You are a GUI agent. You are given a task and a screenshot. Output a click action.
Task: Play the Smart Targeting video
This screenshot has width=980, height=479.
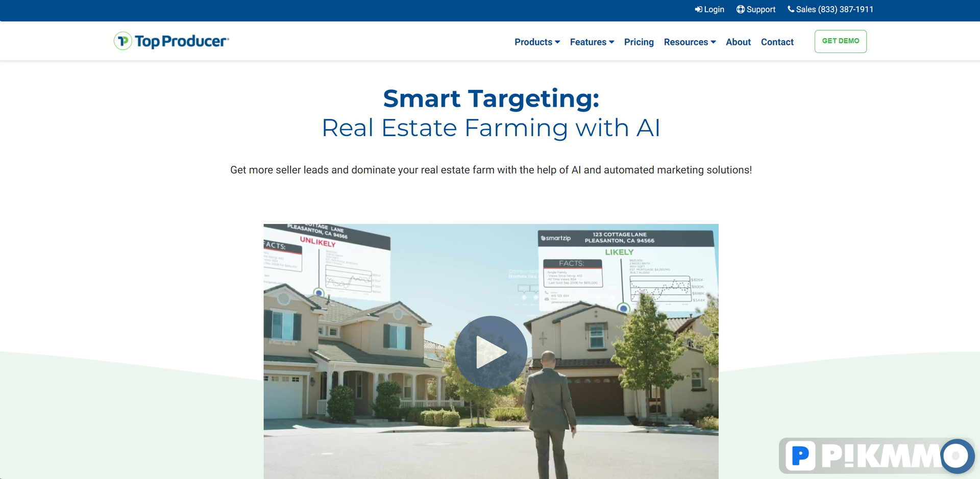pos(491,352)
